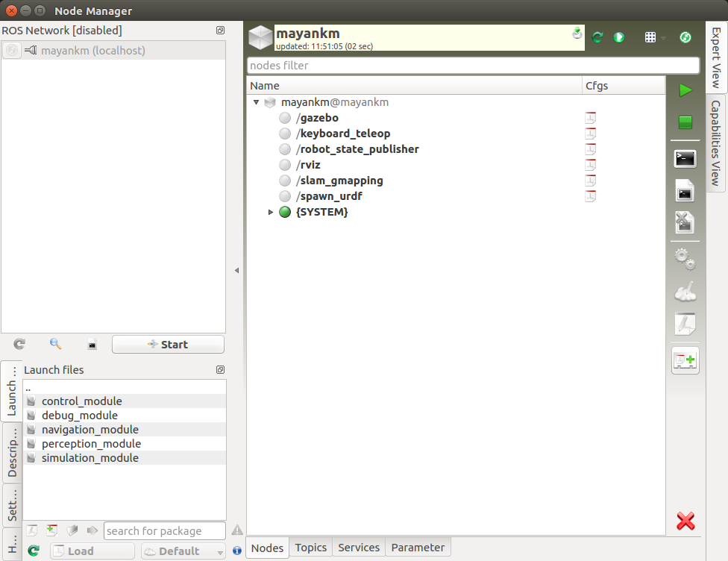Edit the launch file using the pencil icon
Image resolution: width=728 pixels, height=561 pixels.
click(x=685, y=324)
